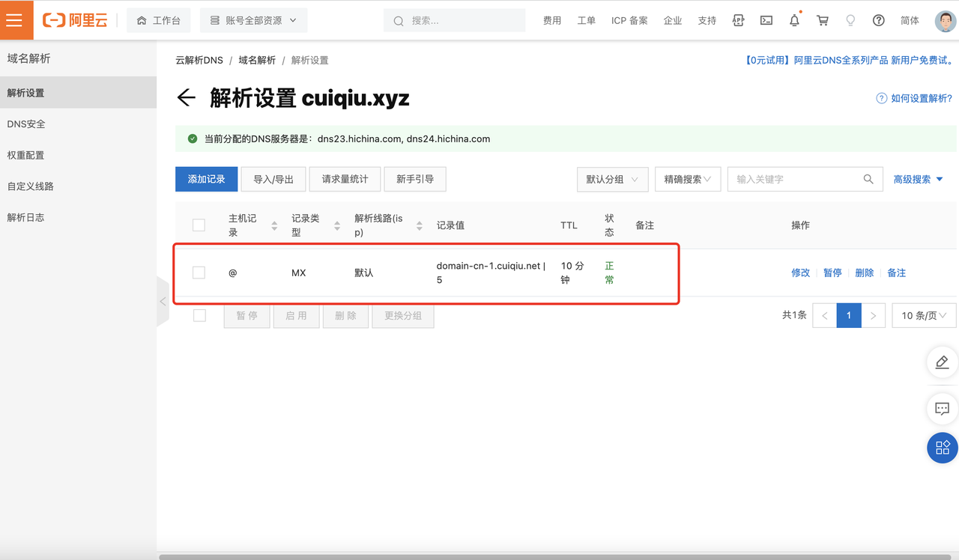Open the 如何设置解析? help link

pyautogui.click(x=915, y=98)
